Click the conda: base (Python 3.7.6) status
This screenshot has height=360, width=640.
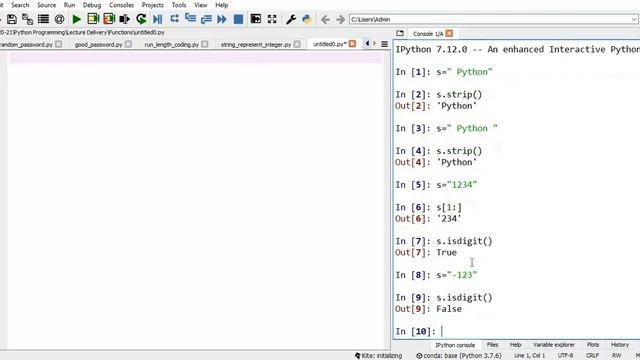(459, 356)
